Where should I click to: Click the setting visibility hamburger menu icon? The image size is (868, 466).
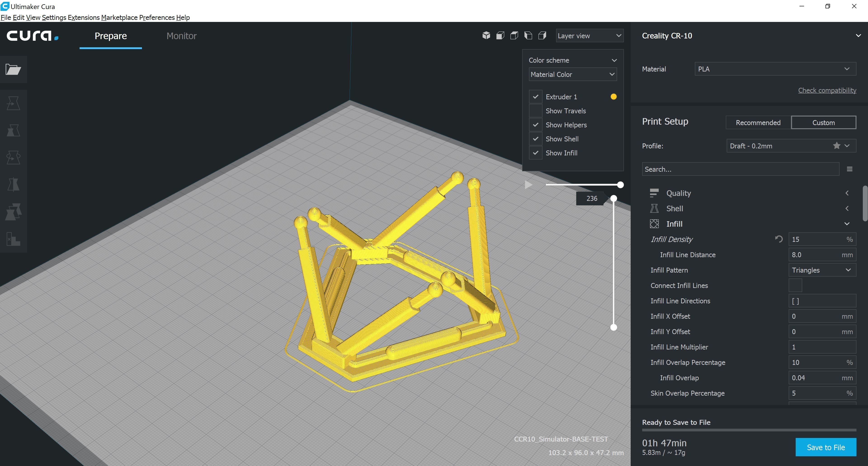pyautogui.click(x=849, y=169)
